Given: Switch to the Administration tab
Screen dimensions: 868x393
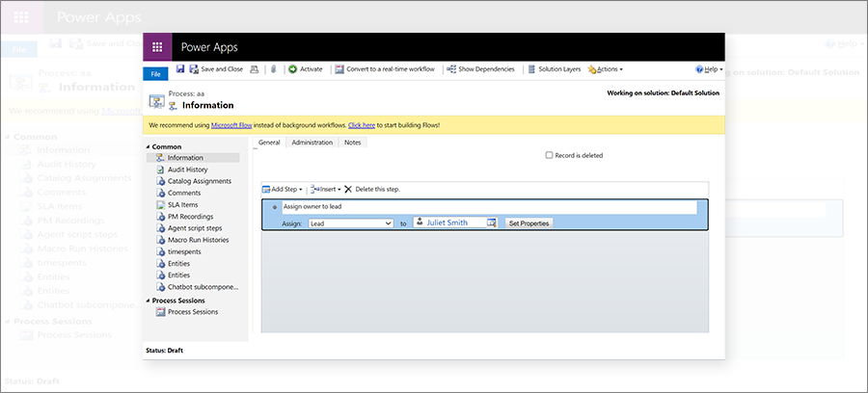Looking at the screenshot, I should click(x=312, y=142).
